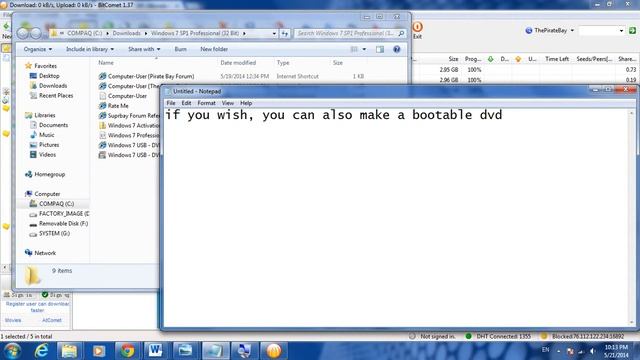Click BitComet Time Left column header
The width and height of the screenshot is (640, 360).
pyautogui.click(x=557, y=59)
